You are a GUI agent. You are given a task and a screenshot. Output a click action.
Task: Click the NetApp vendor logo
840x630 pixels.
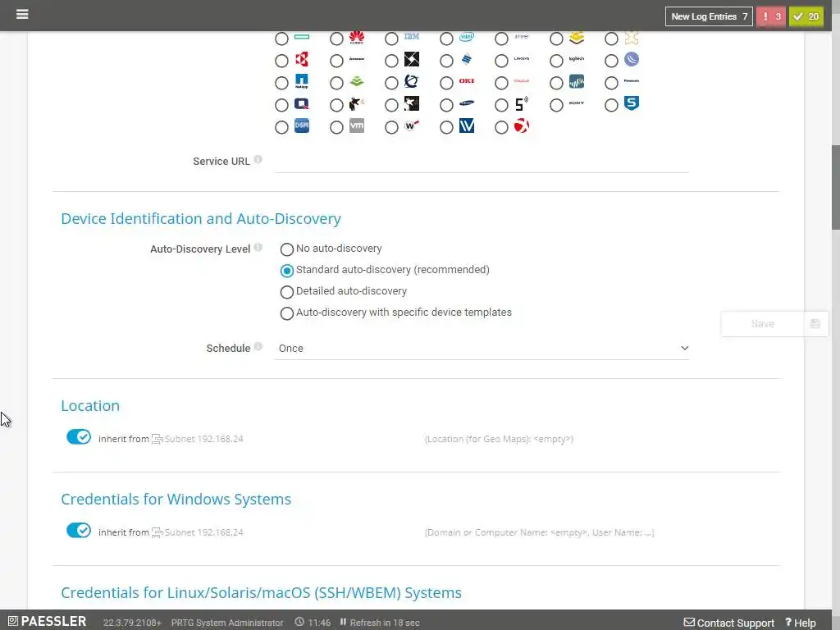[302, 81]
